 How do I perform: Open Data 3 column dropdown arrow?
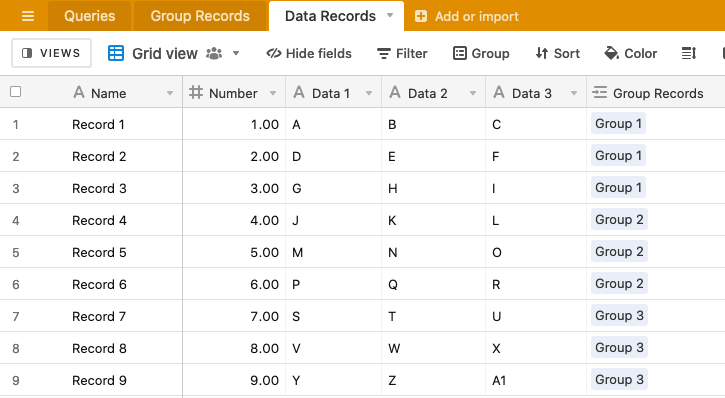pos(574,93)
